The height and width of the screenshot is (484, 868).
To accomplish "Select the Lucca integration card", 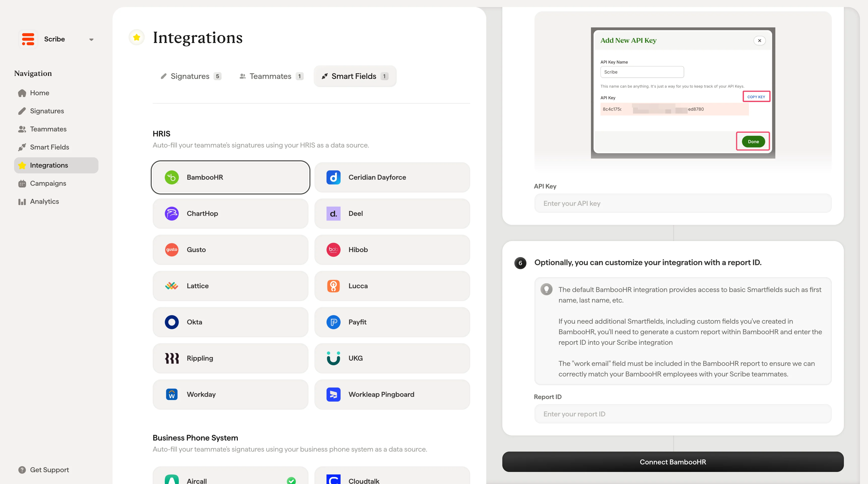I will 392,286.
